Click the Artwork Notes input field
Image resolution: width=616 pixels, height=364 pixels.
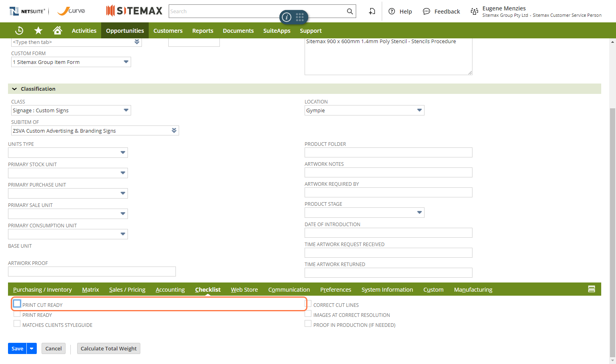click(x=389, y=172)
